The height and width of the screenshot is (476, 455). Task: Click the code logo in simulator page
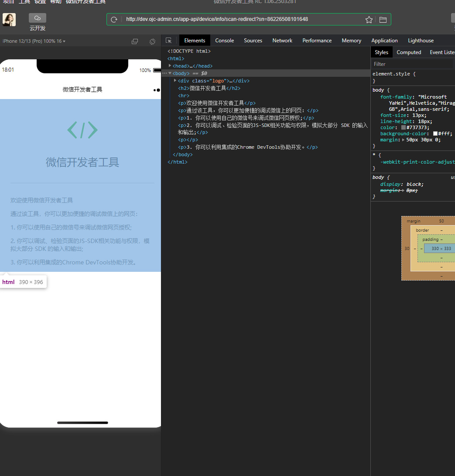coord(82,130)
